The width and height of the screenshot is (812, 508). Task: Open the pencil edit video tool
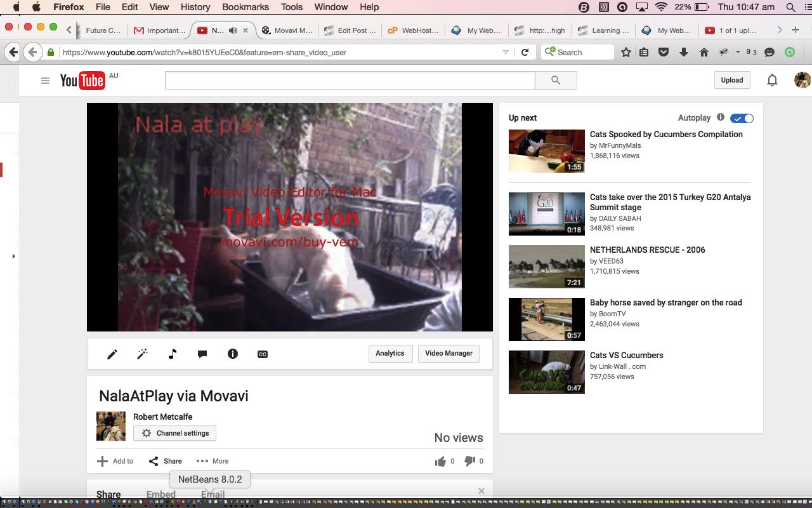coord(112,354)
